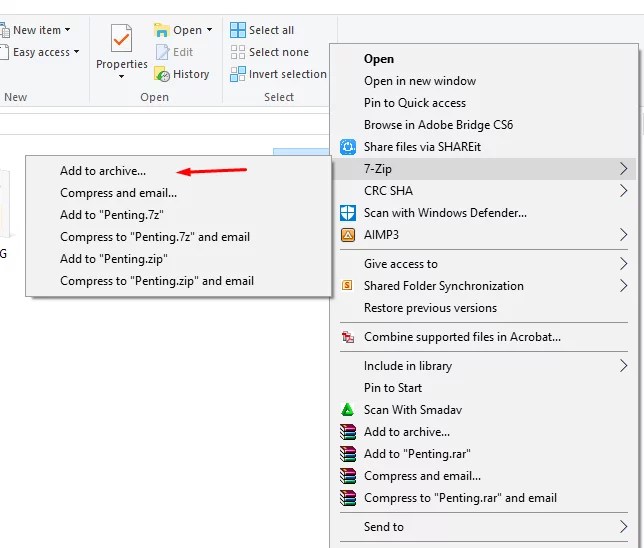Click the AIMP3 orange icon
This screenshot has width=644, height=548.
click(348, 235)
